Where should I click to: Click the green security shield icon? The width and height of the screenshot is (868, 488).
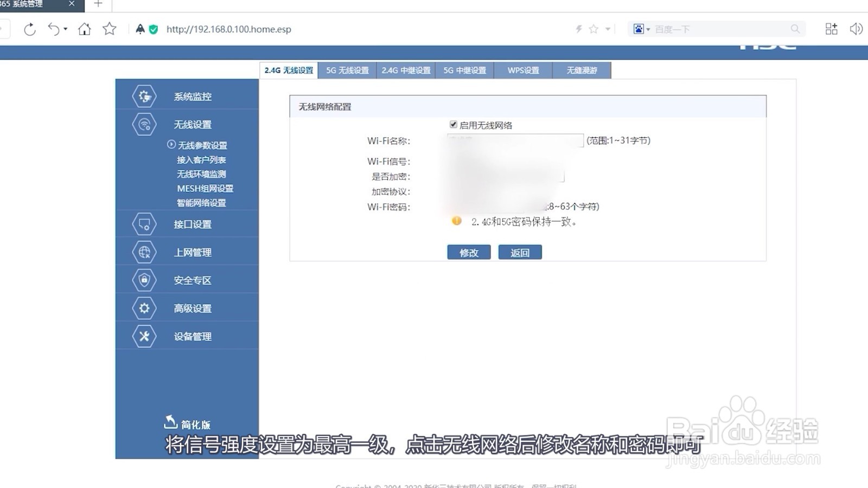click(154, 29)
